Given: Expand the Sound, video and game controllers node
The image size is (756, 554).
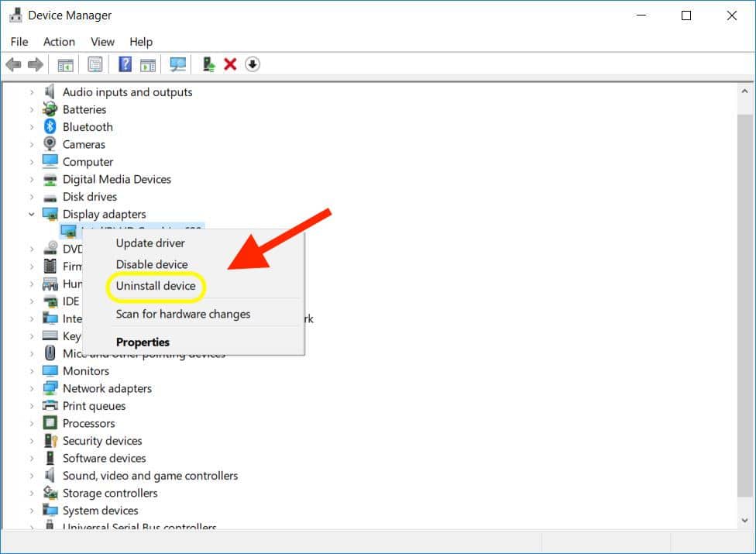Looking at the screenshot, I should point(32,476).
